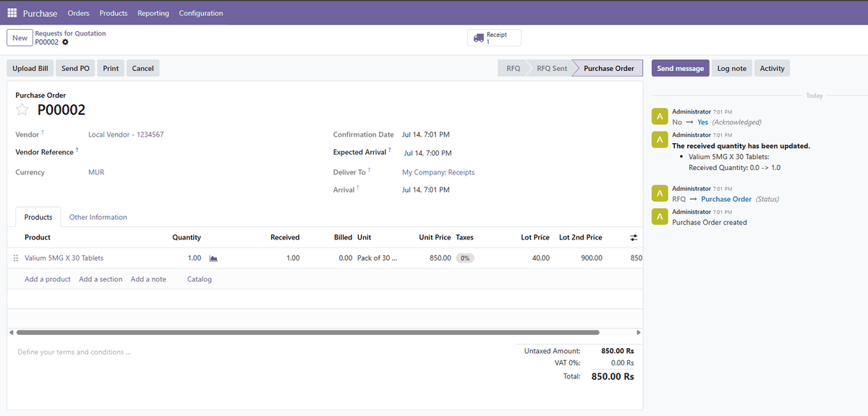Mark order with the favorite star icon
The image size is (868, 416).
point(22,110)
